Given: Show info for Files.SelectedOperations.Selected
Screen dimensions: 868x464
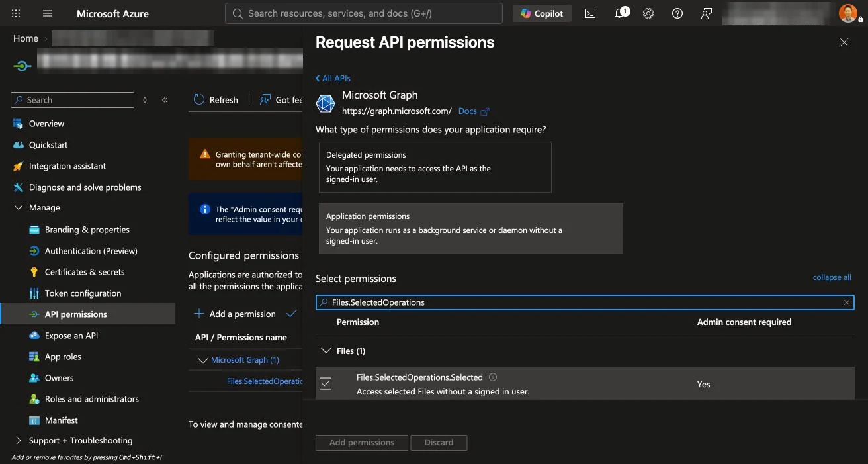Looking at the screenshot, I should [x=493, y=377].
